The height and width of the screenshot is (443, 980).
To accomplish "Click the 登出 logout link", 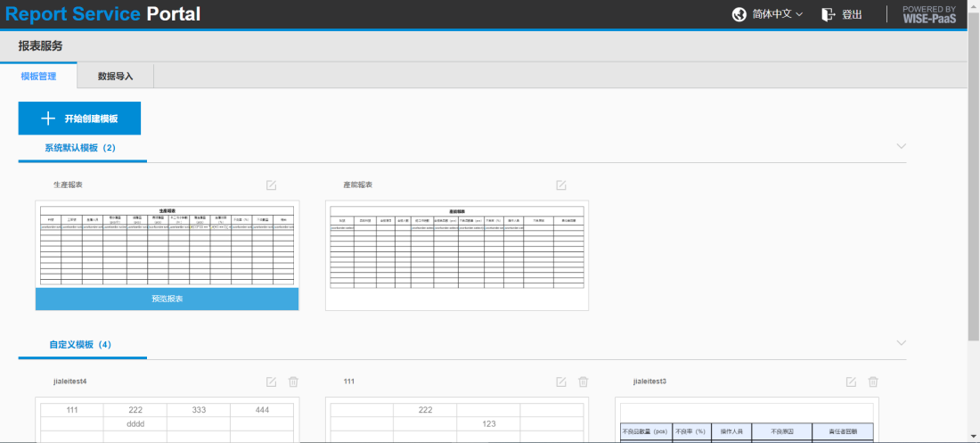I will tap(842, 14).
